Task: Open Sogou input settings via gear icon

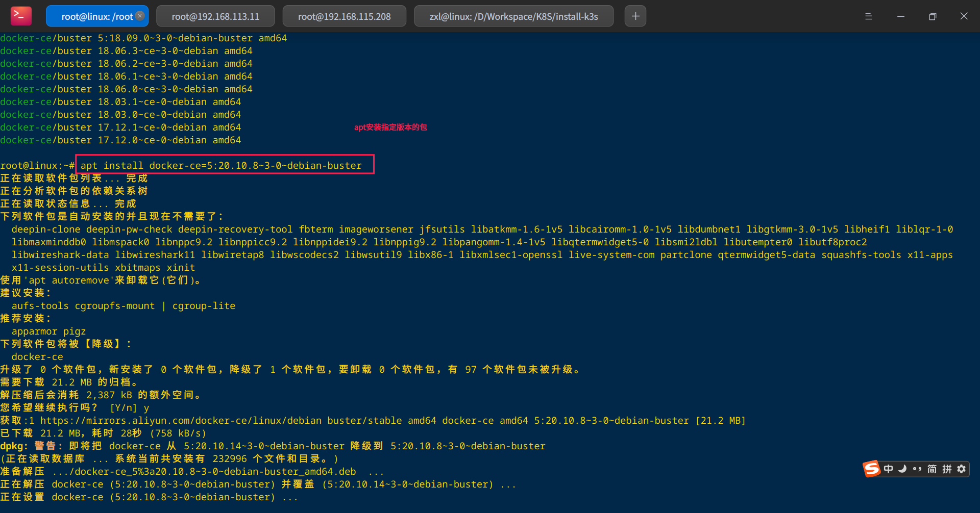Action: point(962,469)
